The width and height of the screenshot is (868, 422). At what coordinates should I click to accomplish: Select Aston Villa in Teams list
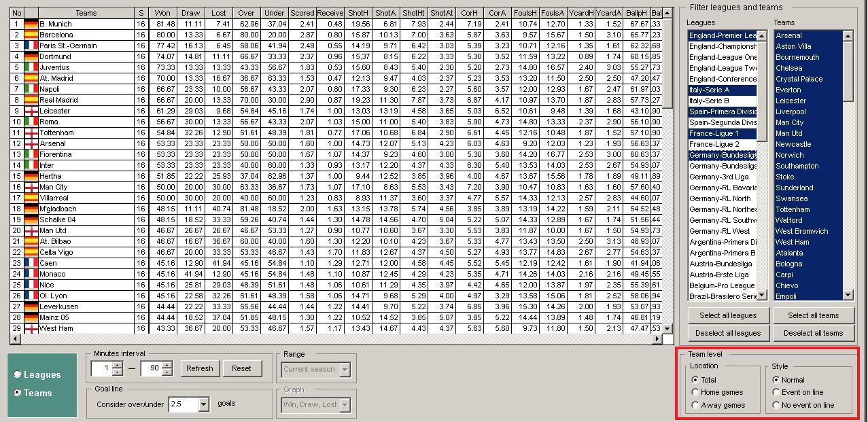[x=808, y=46]
